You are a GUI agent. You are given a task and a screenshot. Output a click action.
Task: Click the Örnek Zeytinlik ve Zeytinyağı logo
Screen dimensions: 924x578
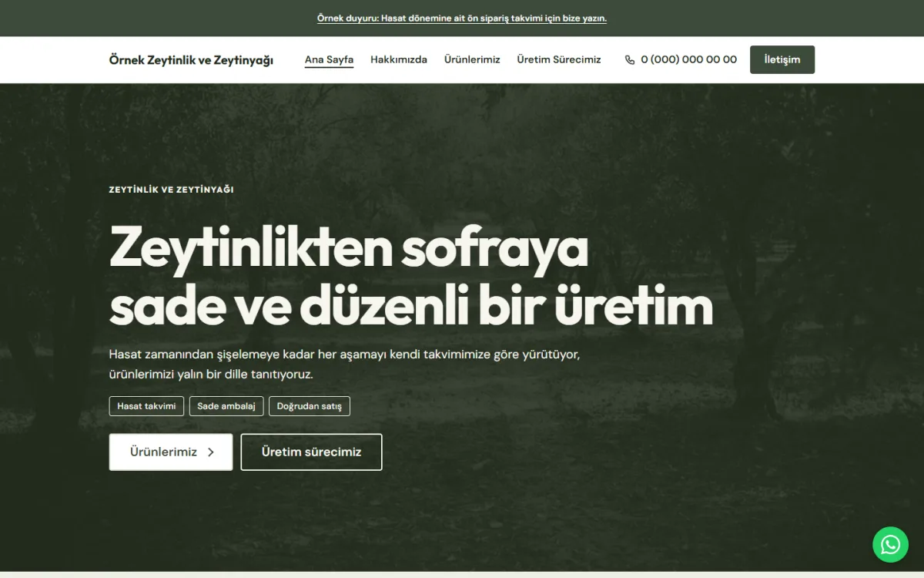point(191,60)
